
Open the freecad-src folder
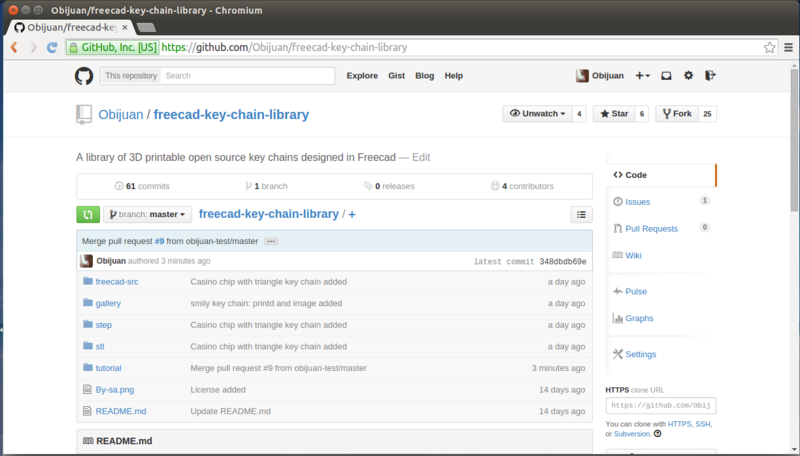click(117, 282)
